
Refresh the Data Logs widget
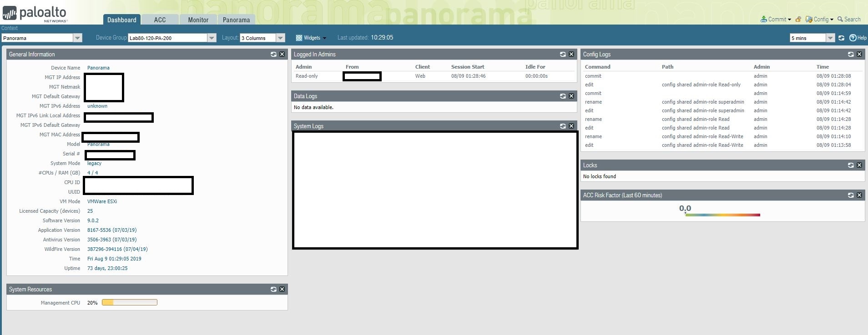pos(563,96)
